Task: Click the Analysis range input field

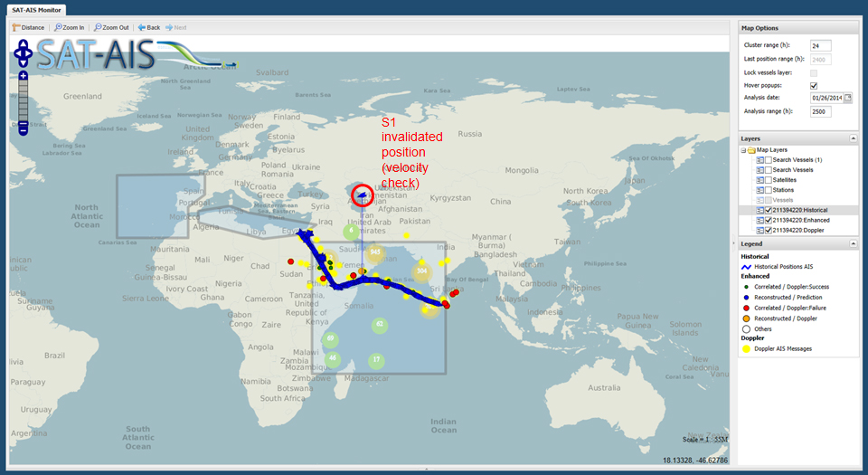Action: point(820,111)
